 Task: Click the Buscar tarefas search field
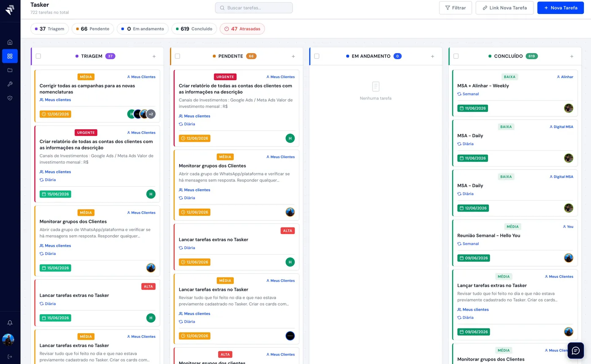tap(254, 8)
